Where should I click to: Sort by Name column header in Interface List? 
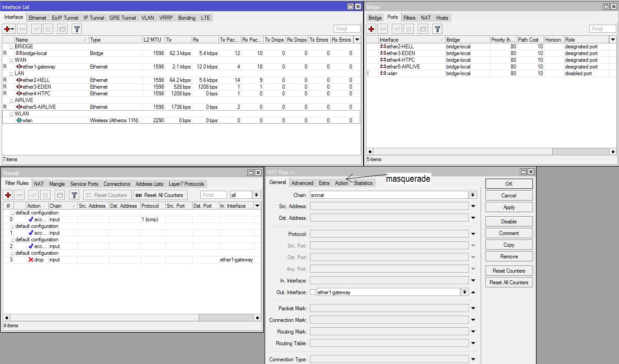point(51,40)
